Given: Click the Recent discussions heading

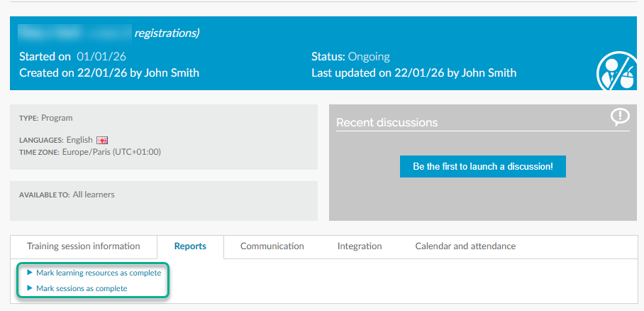Looking at the screenshot, I should [387, 123].
